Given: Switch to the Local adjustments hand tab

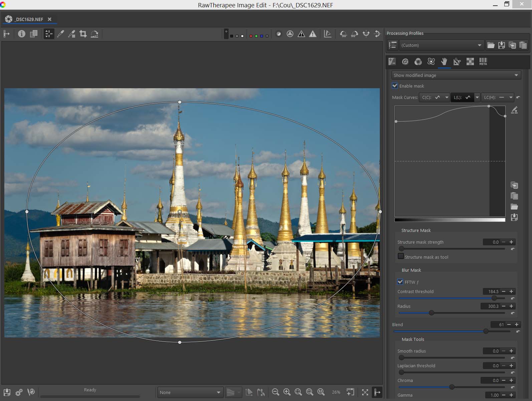Looking at the screenshot, I should (444, 61).
